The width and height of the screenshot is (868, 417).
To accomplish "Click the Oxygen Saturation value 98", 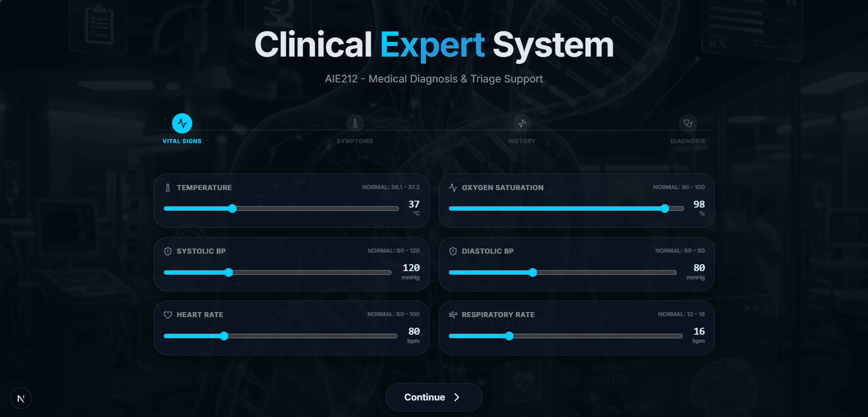I will tap(699, 204).
